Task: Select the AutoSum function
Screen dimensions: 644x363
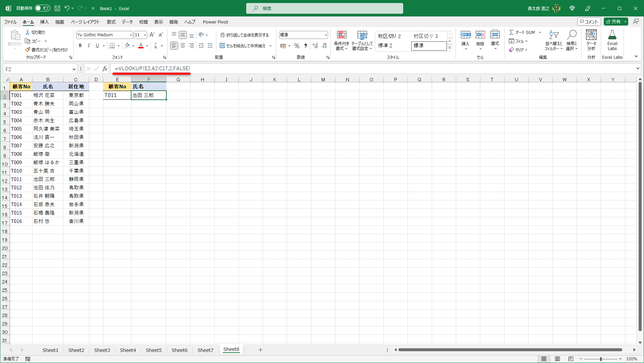Action: pyautogui.click(x=522, y=32)
